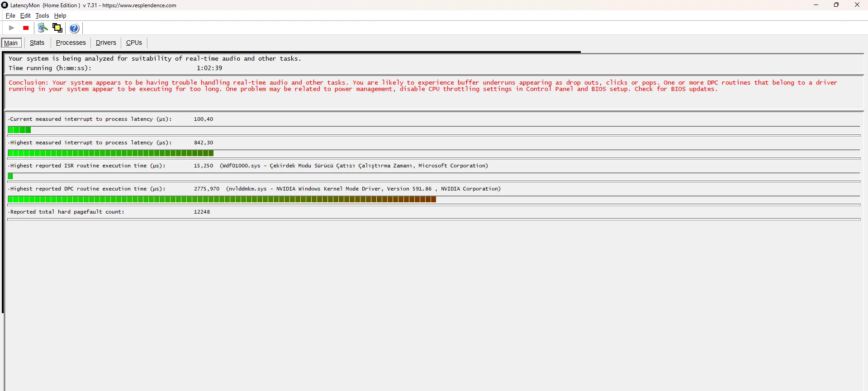Click the 'Your system is being analyzed' line
Image resolution: width=868 pixels, height=391 pixels.
tap(155, 58)
